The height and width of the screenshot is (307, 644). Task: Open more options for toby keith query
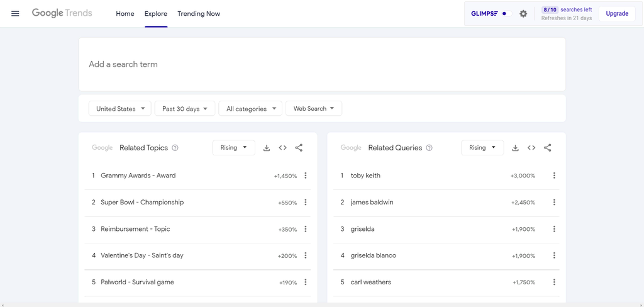coord(554,176)
